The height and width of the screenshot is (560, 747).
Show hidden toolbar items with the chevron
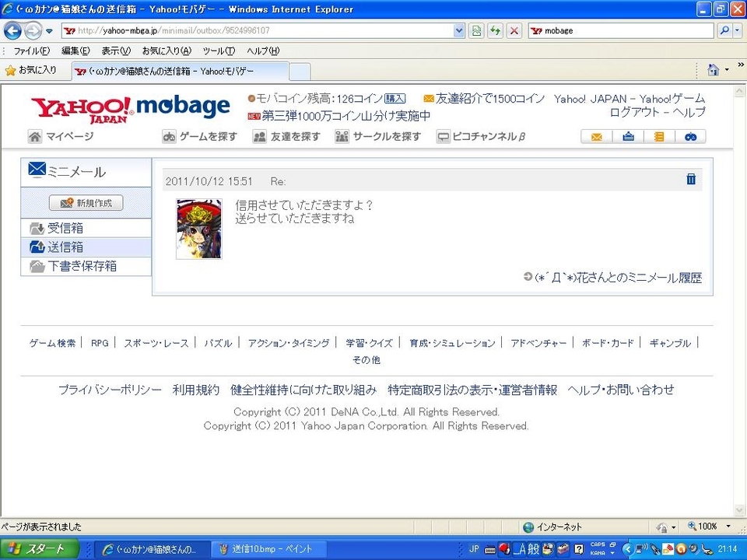coord(741,65)
